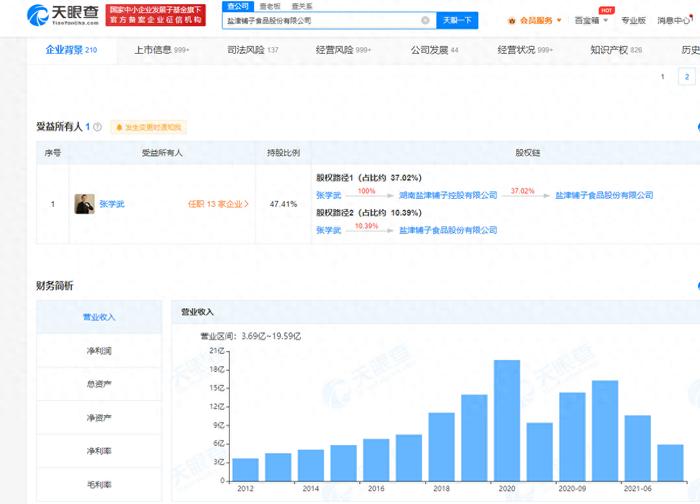The image size is (700, 504).
Task: Click the 天眼一下 search button
Action: 457,20
